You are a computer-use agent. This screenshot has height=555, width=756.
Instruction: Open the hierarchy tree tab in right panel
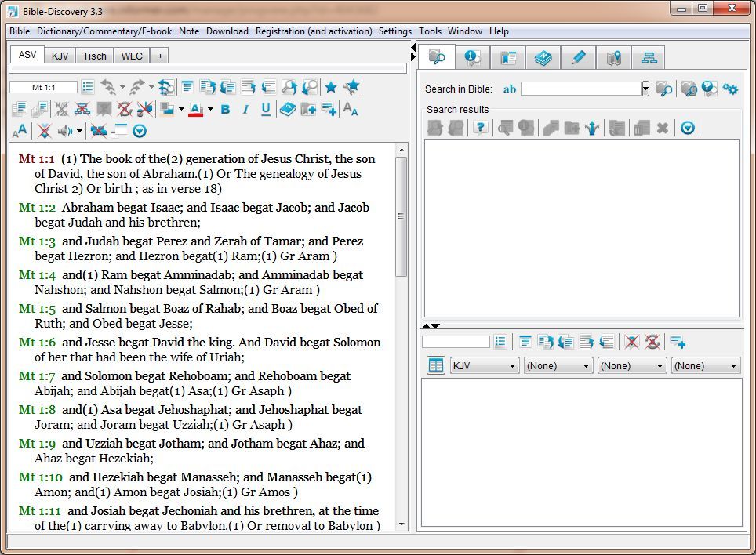649,58
